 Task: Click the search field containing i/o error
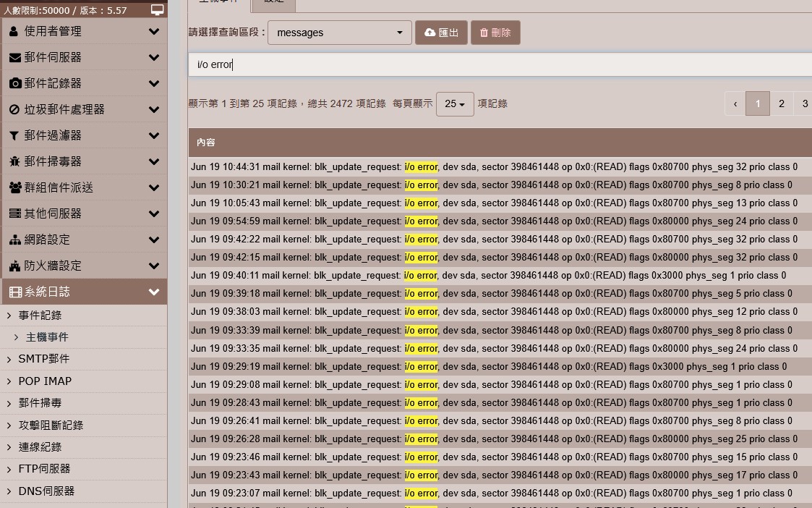pyautogui.click(x=499, y=64)
